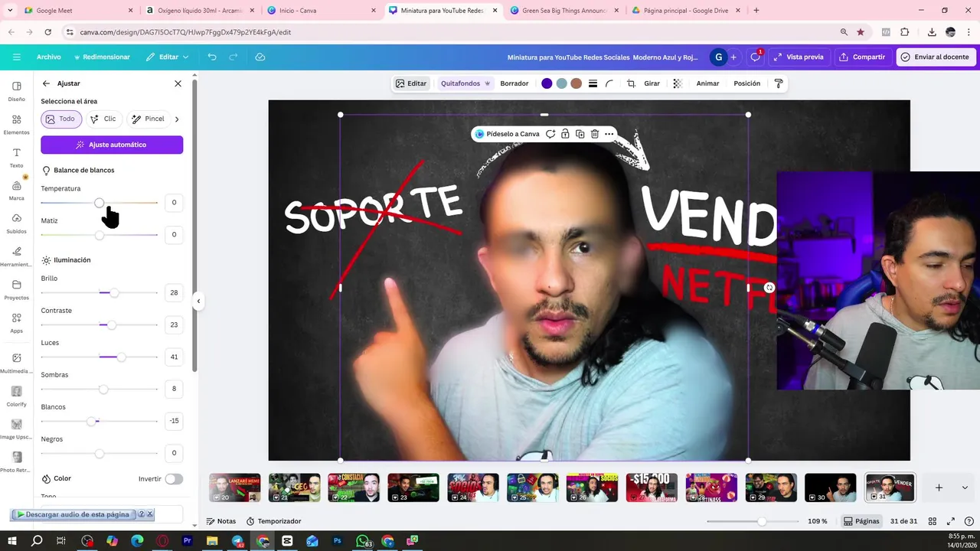Click Enviar al docente button
This screenshot has height=551, width=980.
point(934,57)
